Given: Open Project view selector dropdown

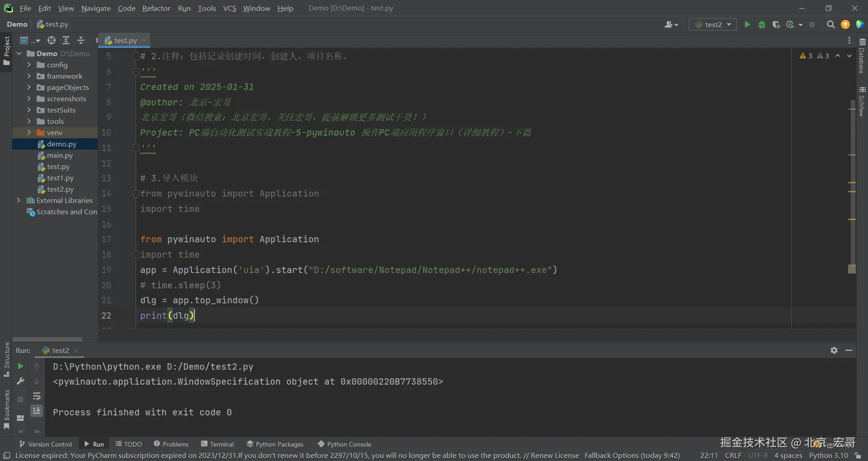Looking at the screenshot, I should point(30,40).
